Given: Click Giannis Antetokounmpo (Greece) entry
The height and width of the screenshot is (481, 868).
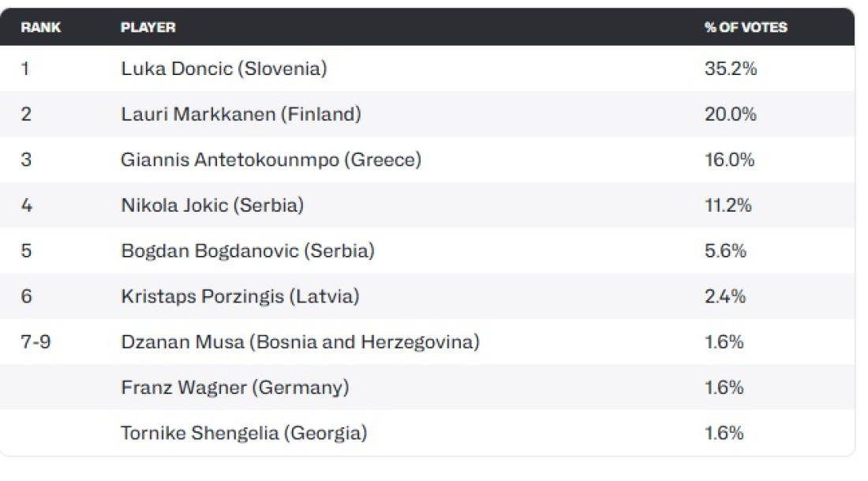Looking at the screenshot, I should point(271,160).
